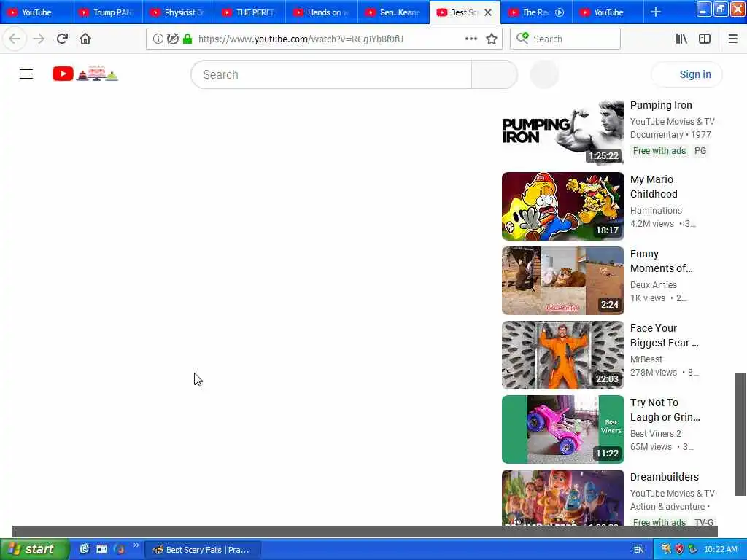This screenshot has height=560, width=747.
Task: Open page actions three-dots menu
Action: point(471,39)
